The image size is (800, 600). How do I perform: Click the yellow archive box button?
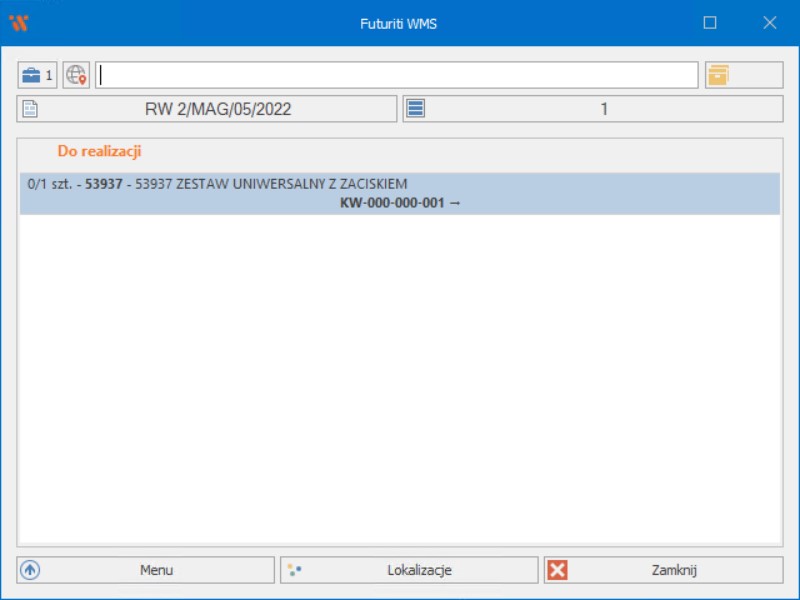(719, 75)
